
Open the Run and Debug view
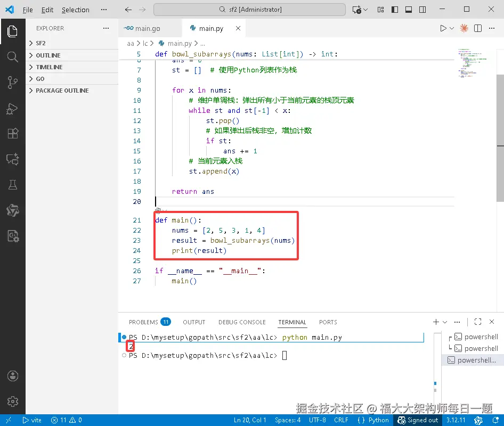(13, 109)
